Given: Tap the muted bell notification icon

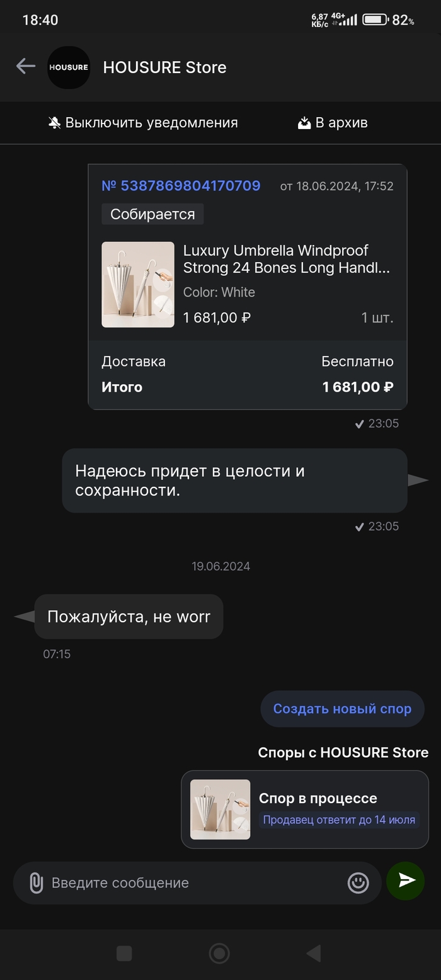Looking at the screenshot, I should 55,123.
